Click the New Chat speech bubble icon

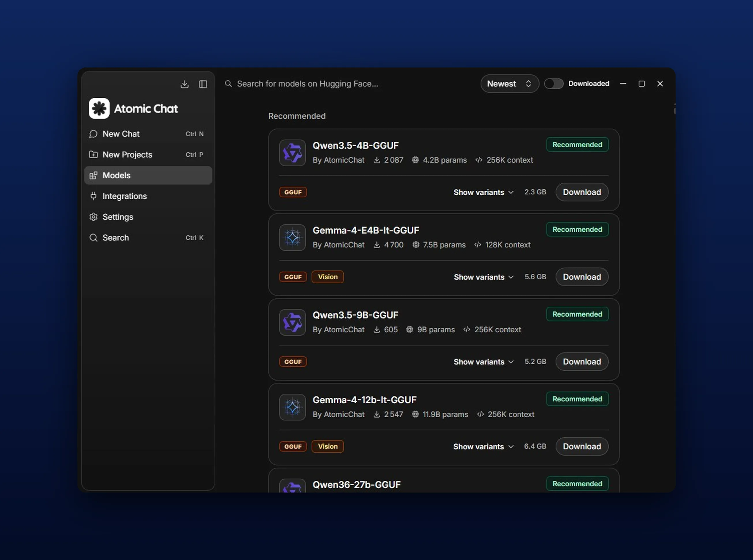click(x=93, y=134)
